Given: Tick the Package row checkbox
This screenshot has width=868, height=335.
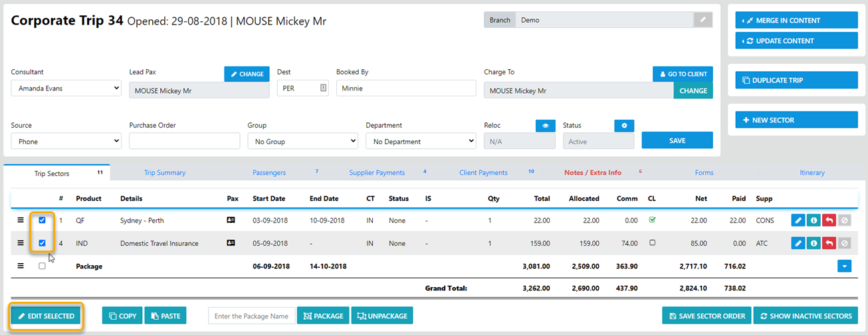Looking at the screenshot, I should 42,266.
